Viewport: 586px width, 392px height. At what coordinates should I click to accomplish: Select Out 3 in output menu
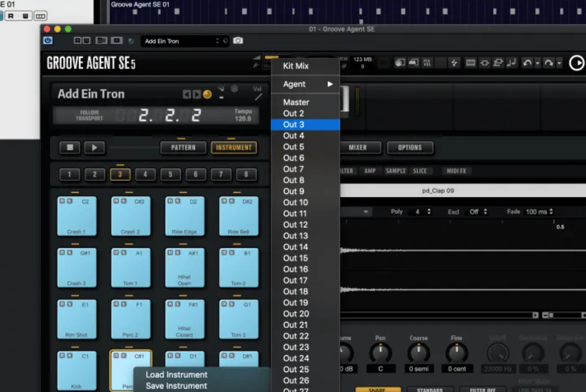(305, 125)
